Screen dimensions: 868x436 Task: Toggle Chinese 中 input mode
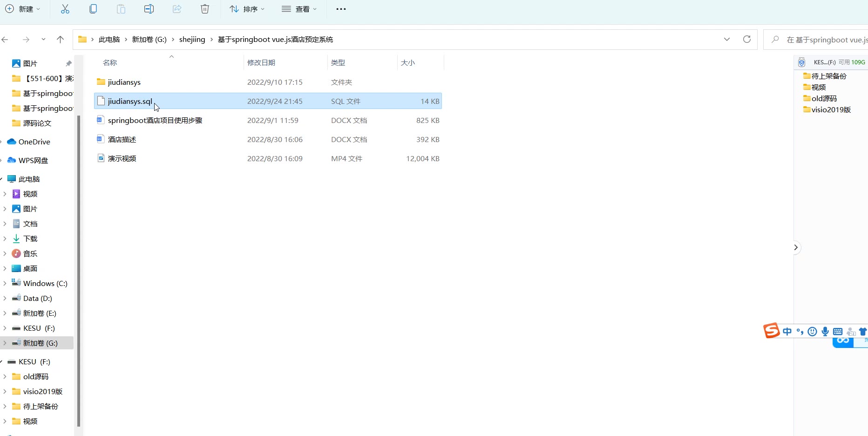(x=787, y=332)
